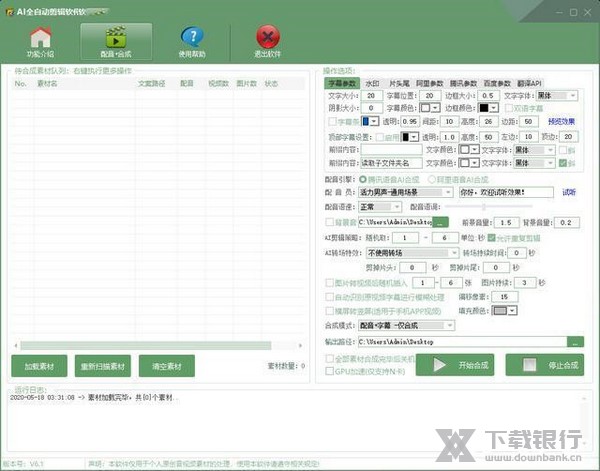
Task: Switch to the 翻译API tab
Action: pyautogui.click(x=529, y=83)
